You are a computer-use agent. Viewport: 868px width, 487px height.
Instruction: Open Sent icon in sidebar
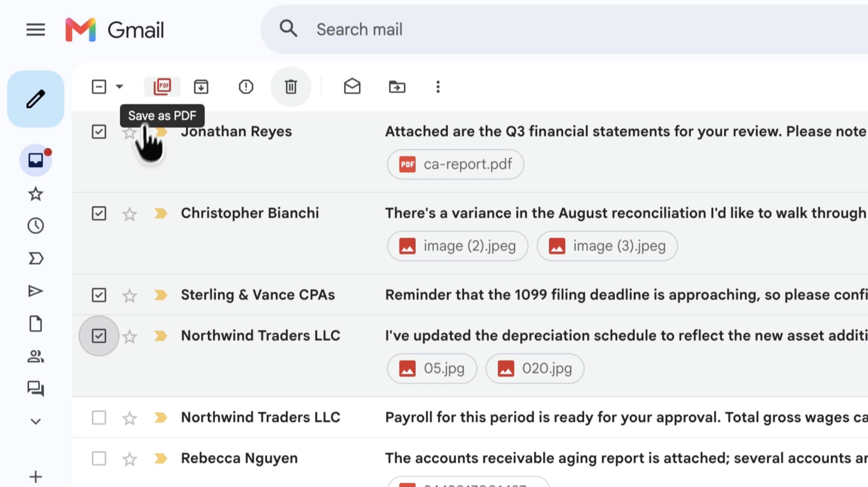pos(36,291)
